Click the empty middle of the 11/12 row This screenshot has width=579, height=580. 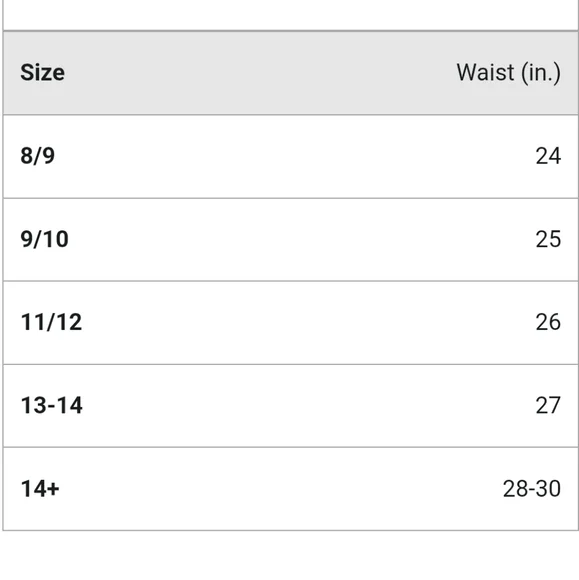click(290, 322)
